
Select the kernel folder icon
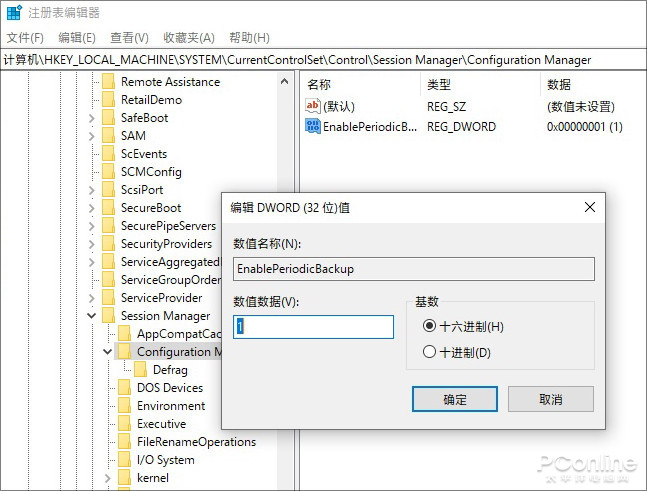(125, 477)
